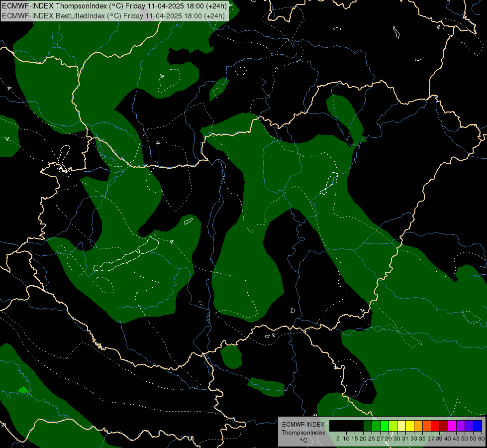Click the legend tick value '40'
Screen dimensions: 487x448
(448, 439)
